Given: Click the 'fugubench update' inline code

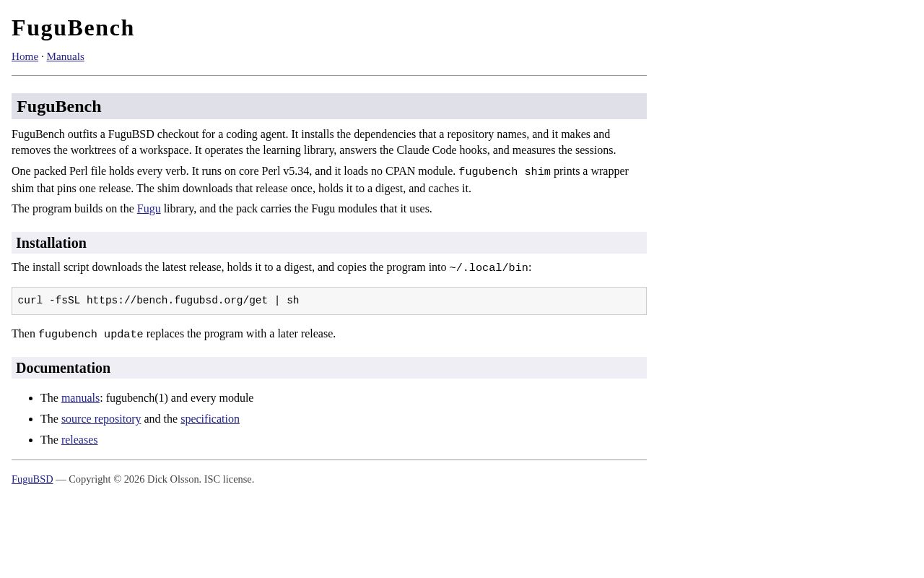Looking at the screenshot, I should point(91,335).
